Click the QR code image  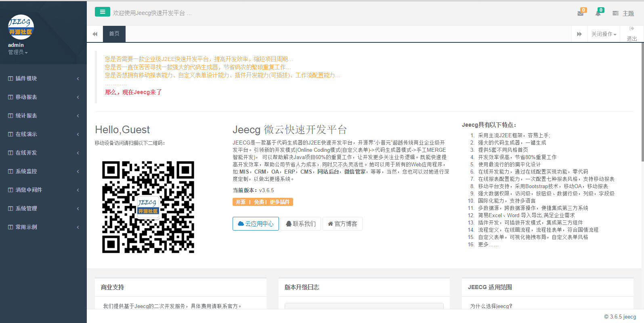pos(148,207)
